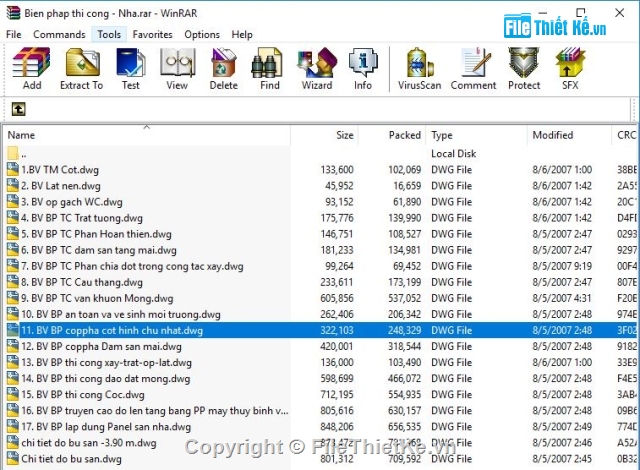This screenshot has height=470, width=640.
Task: Open the Options menu
Action: click(x=202, y=34)
